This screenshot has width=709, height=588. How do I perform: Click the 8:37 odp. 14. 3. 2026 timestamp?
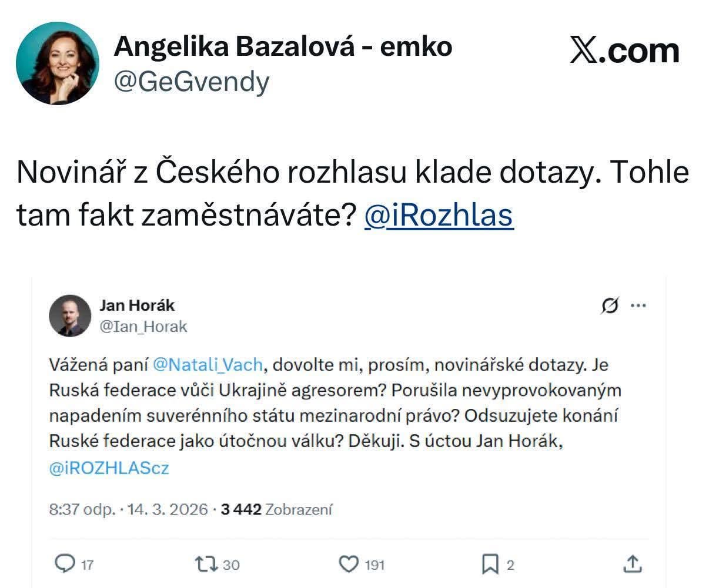point(128,509)
